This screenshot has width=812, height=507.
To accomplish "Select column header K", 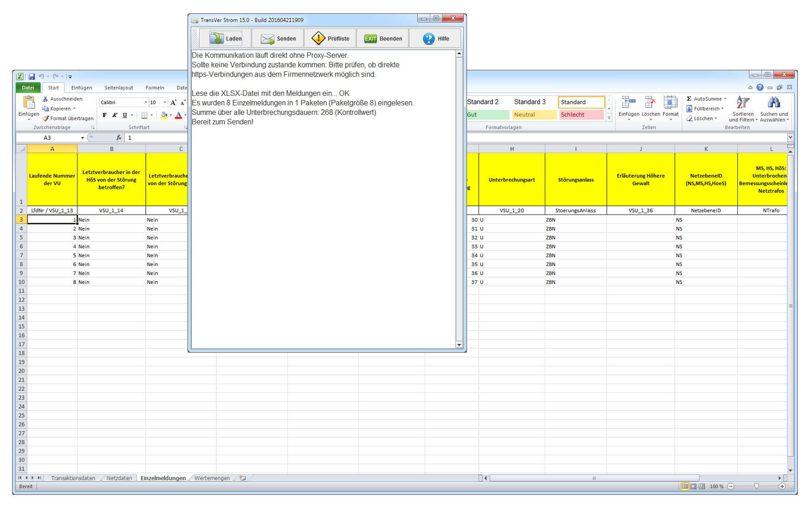I will (x=706, y=149).
